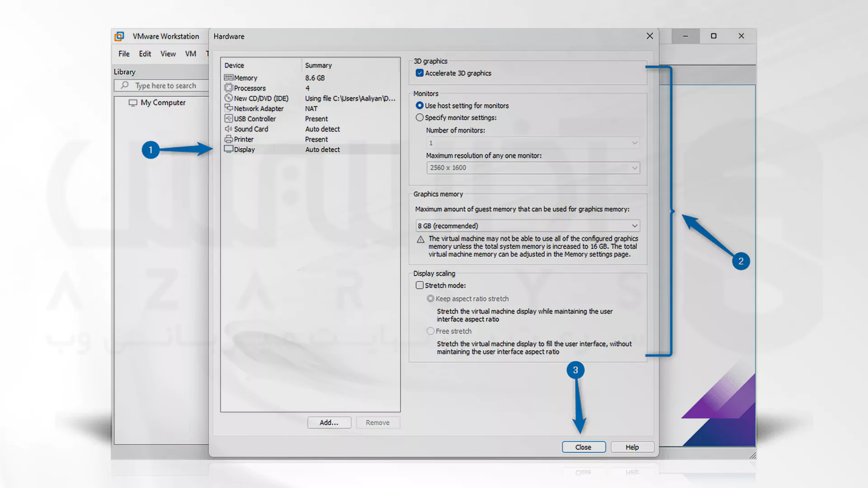Screen dimensions: 868x488
Task: Click the USB Controller icon
Action: tap(228, 118)
